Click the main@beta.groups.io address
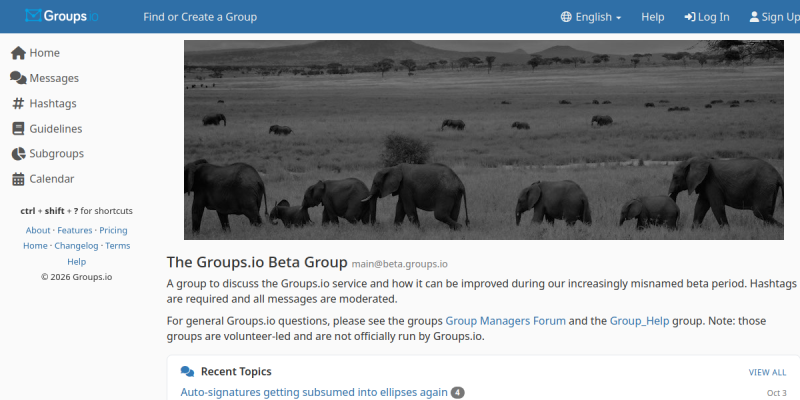 (399, 264)
